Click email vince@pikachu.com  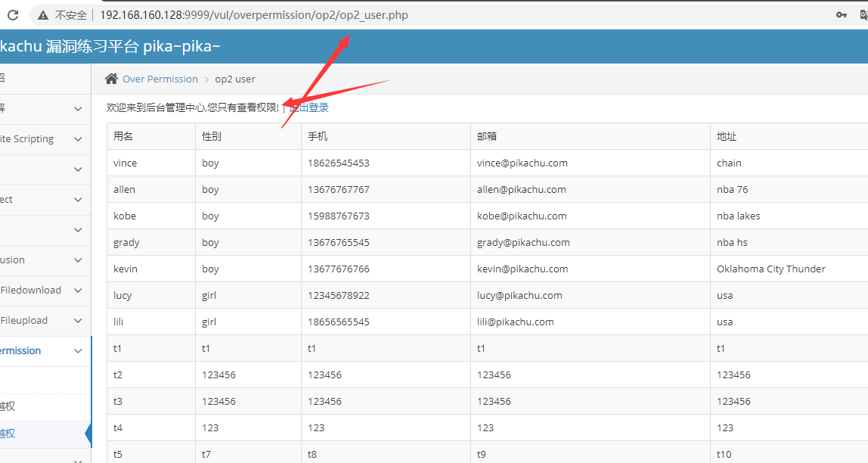coord(522,163)
